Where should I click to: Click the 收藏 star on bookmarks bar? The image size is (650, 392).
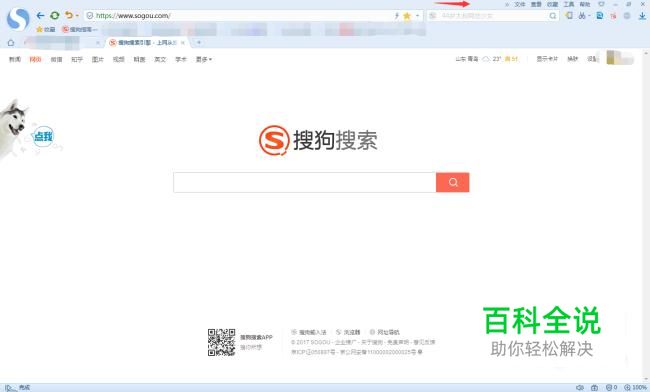tap(45, 29)
